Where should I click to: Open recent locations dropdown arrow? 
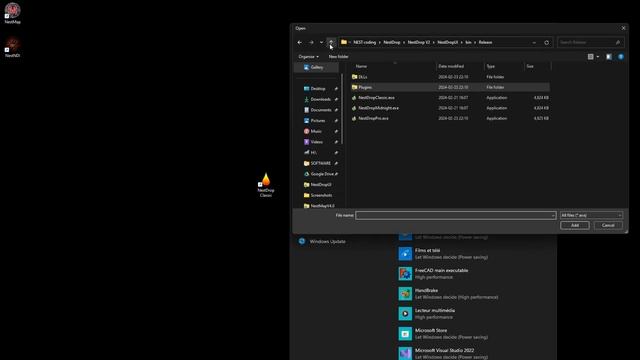(321, 42)
